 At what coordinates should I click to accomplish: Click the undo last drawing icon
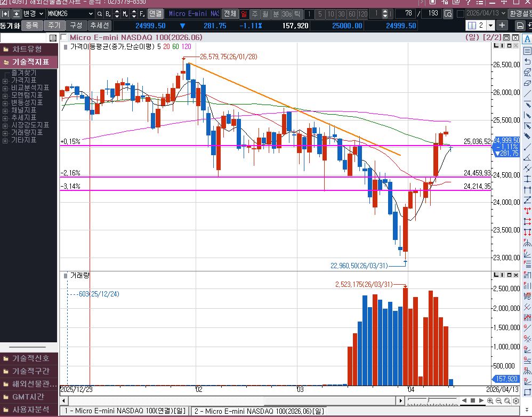pos(527,61)
